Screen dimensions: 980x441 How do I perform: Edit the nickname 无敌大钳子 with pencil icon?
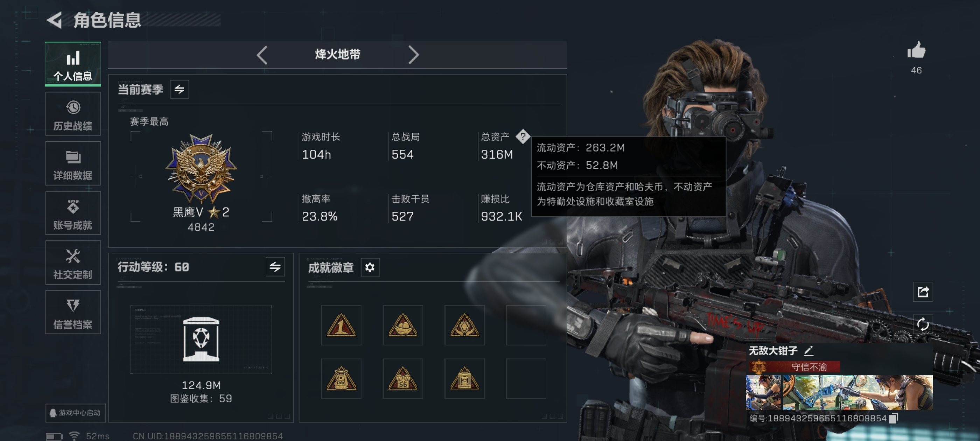click(x=808, y=350)
